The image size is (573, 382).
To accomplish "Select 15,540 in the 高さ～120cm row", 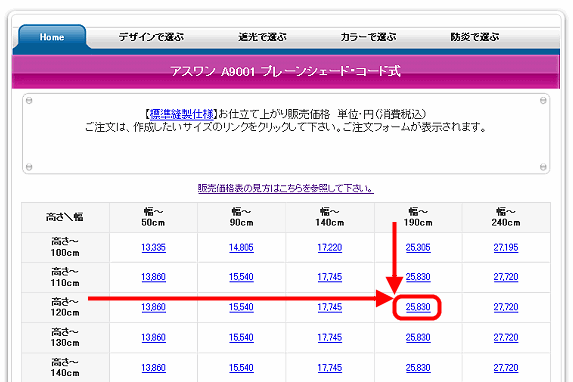I will 241,307.
